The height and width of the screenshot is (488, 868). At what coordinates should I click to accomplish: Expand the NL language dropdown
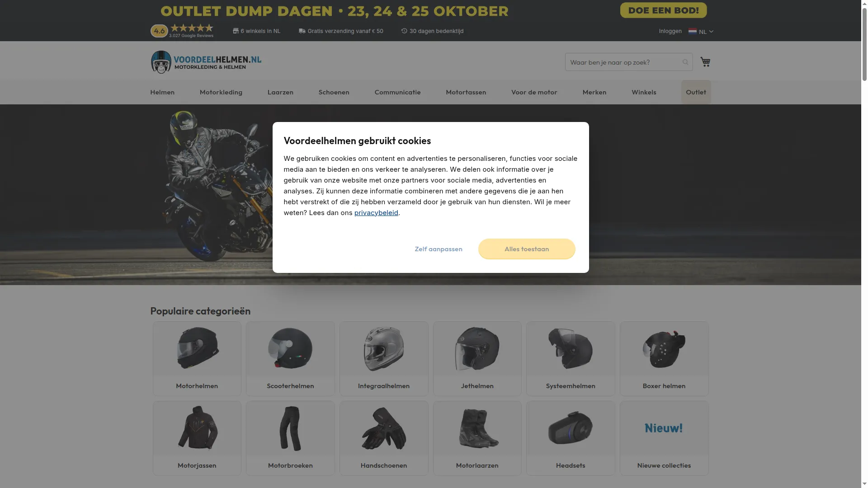701,31
